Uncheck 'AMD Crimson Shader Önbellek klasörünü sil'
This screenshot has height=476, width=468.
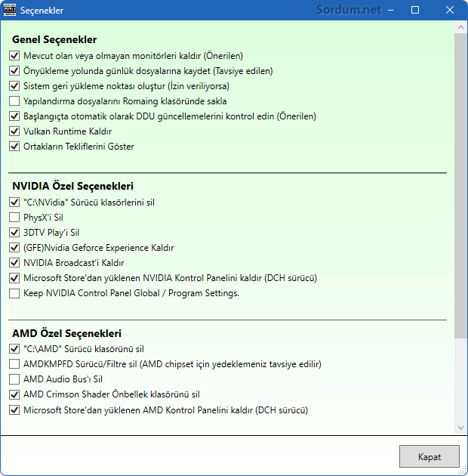click(15, 394)
